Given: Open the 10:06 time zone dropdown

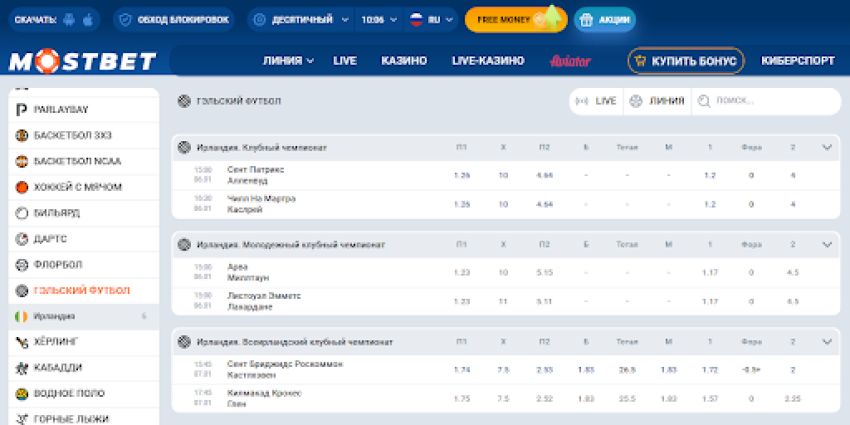Looking at the screenshot, I should (x=379, y=20).
